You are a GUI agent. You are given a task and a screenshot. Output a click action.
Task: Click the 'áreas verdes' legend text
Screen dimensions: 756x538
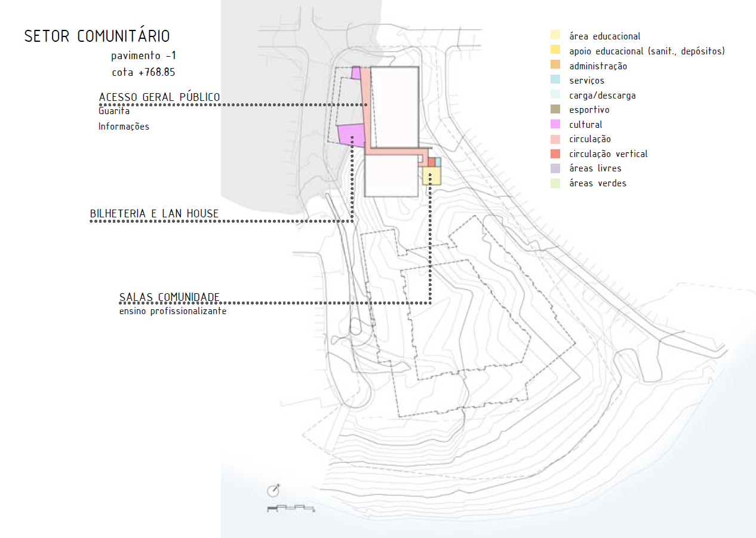[x=598, y=183]
